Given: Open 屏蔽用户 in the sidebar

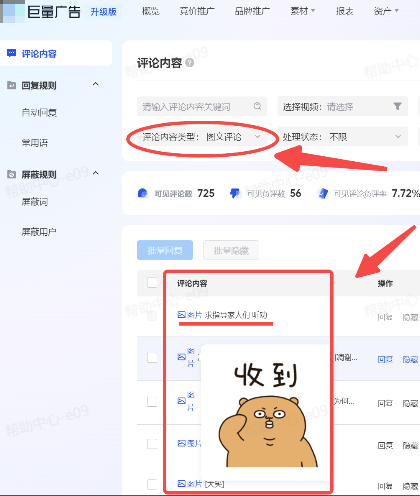Looking at the screenshot, I should [x=39, y=232].
